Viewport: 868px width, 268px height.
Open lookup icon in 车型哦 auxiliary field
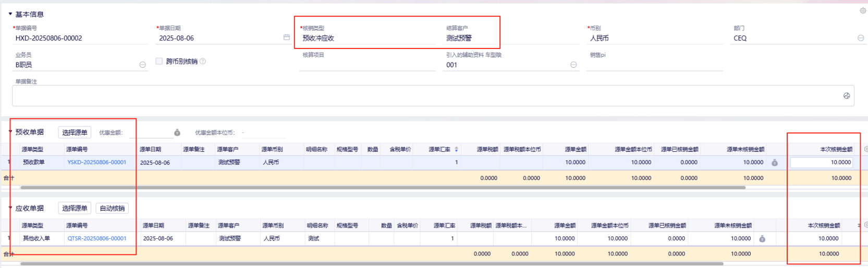[x=573, y=65]
